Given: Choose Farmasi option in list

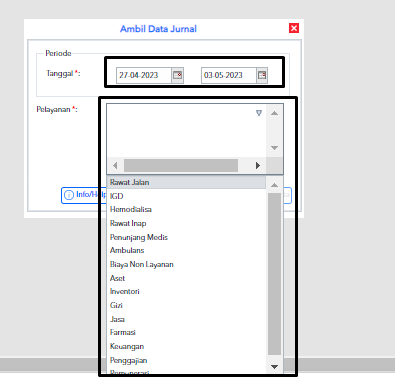Looking at the screenshot, I should tap(186, 332).
